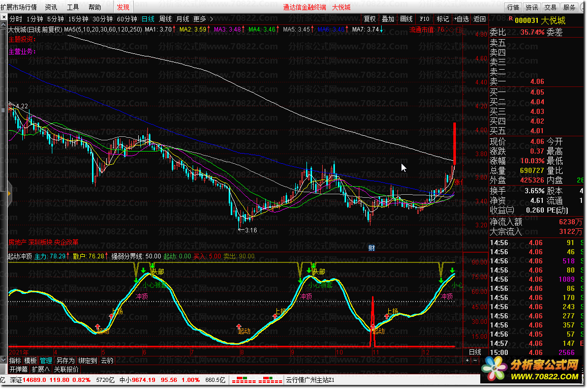Expand the left side panel arrow handle
The image size is (588, 389).
pyautogui.click(x=9, y=194)
